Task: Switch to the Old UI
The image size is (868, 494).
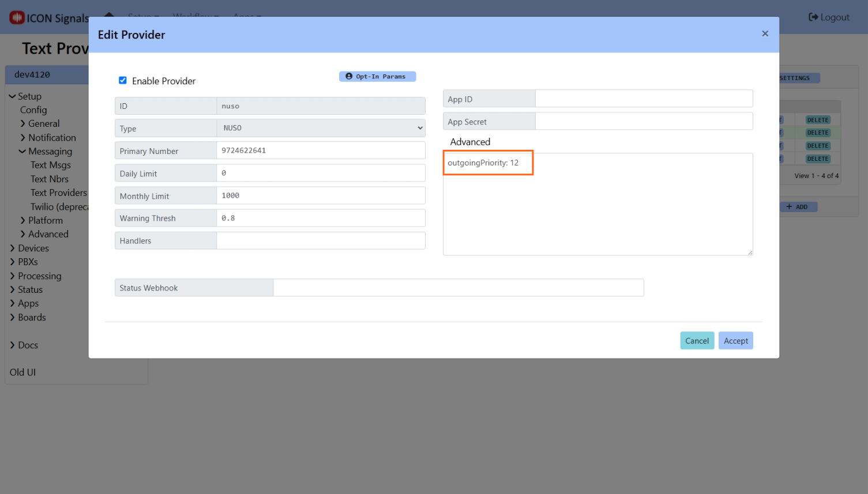Action: 22,372
